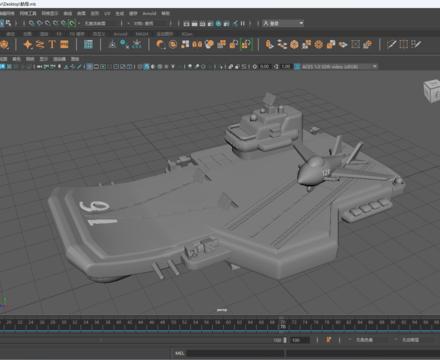Screen dimensions: 440x360
Task: Toggle the green highlighted make-live snap icon
Action: pyautogui.click(x=72, y=23)
